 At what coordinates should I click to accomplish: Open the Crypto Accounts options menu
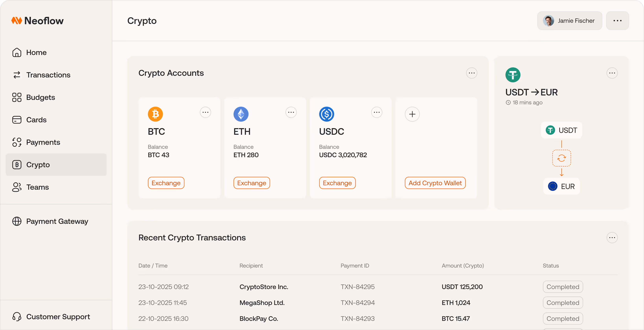click(472, 73)
